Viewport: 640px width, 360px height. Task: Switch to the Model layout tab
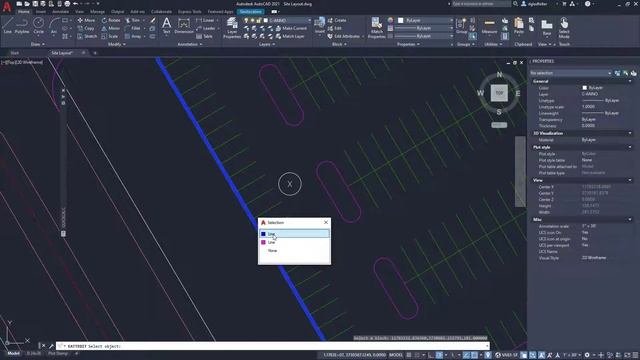point(13,353)
